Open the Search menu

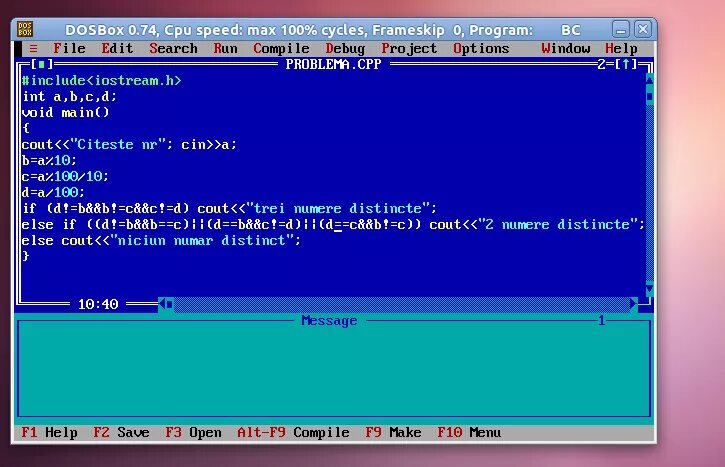(173, 49)
